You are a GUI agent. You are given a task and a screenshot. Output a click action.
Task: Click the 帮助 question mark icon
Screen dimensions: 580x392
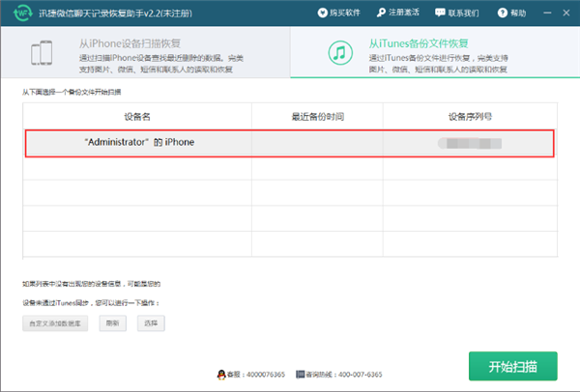tap(500, 13)
